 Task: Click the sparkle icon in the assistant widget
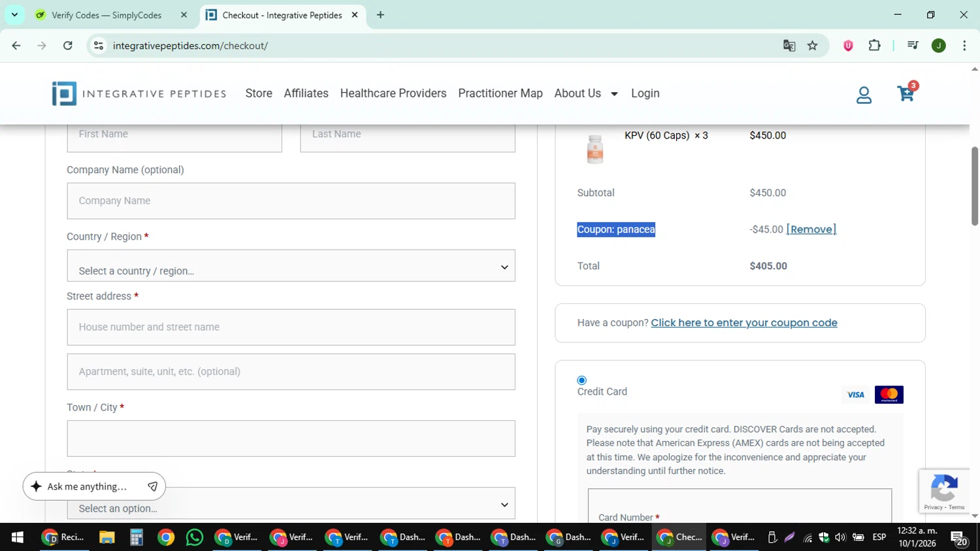click(36, 486)
